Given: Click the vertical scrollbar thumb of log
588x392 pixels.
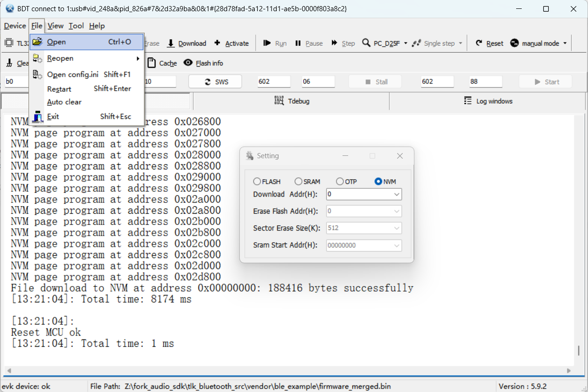Looking at the screenshot, I should coord(579,350).
